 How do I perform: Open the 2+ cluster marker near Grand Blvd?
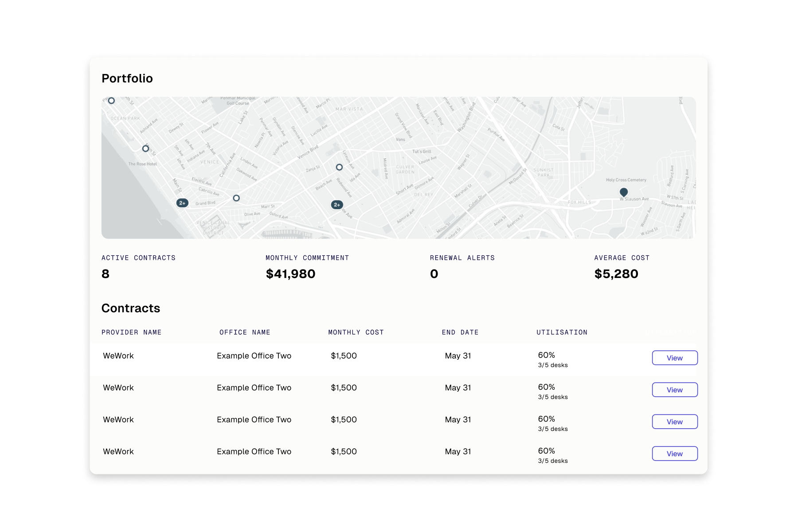[182, 203]
